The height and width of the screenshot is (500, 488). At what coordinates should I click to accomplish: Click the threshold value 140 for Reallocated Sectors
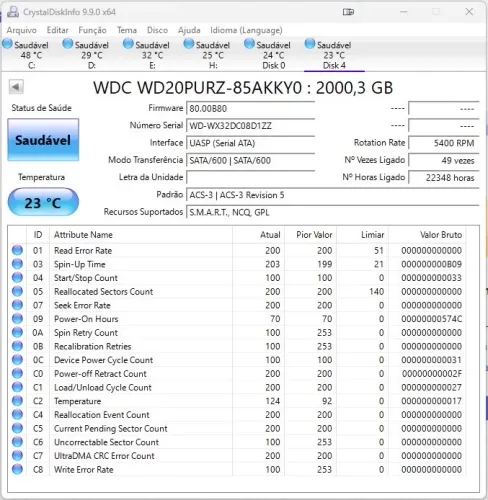pos(377,292)
